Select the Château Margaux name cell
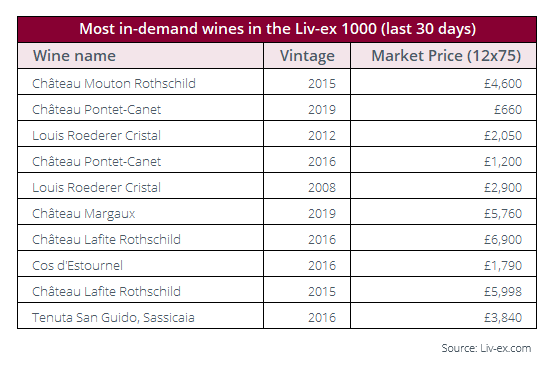Image resolution: width=559 pixels, height=382 pixels. (140, 213)
